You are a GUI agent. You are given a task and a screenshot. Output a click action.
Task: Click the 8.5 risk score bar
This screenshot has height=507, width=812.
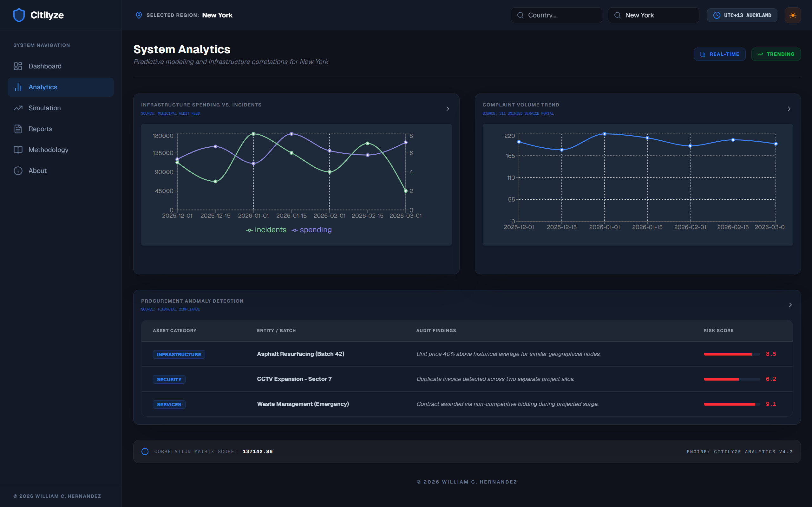tap(731, 354)
